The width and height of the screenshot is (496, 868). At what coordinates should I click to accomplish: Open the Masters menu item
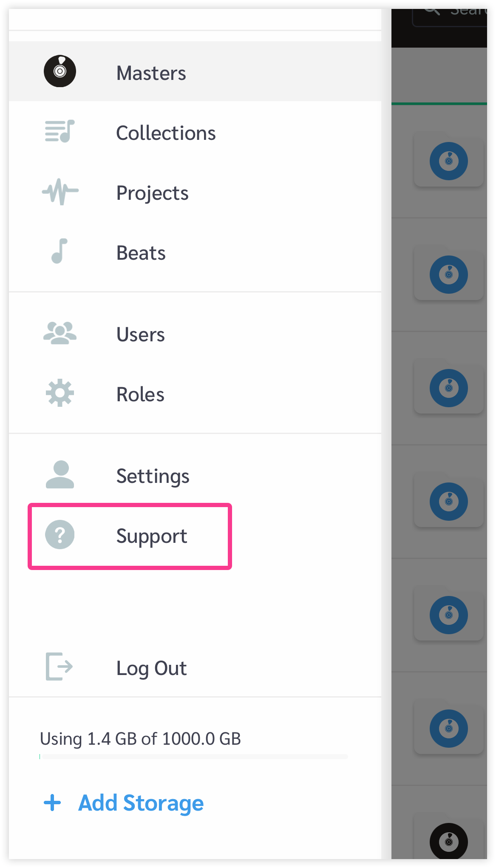[195, 71]
